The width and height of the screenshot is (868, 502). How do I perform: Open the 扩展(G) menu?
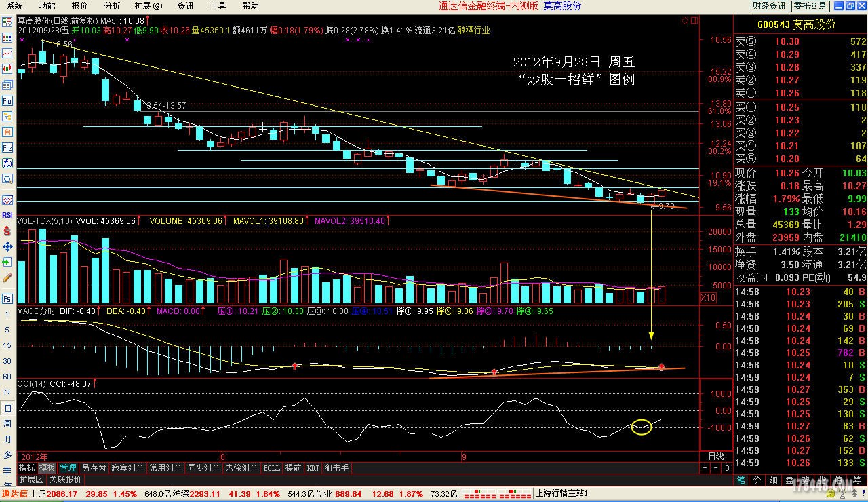[x=148, y=5]
